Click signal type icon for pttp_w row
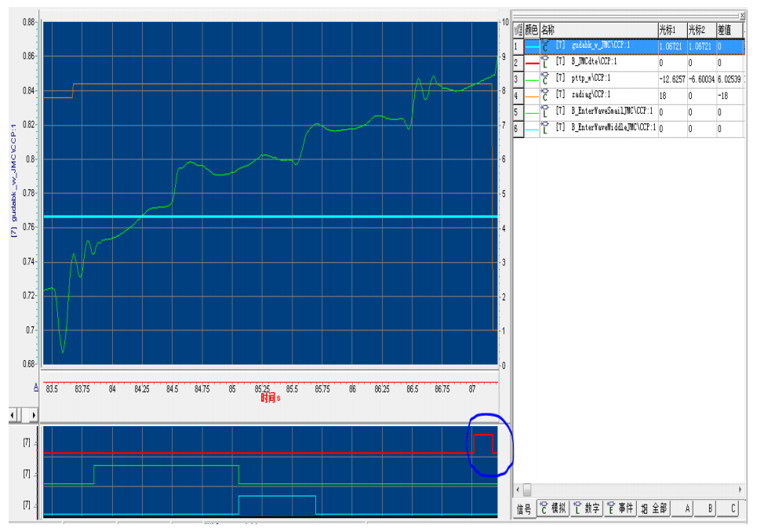Image resolution: width=764 pixels, height=532 pixels. 545,79
